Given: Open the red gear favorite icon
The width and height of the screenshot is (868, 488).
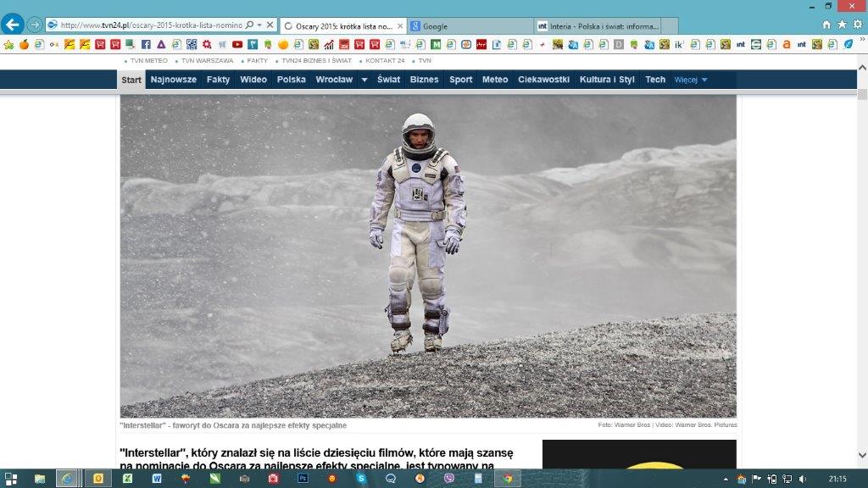Looking at the screenshot, I should pyautogui.click(x=207, y=44).
